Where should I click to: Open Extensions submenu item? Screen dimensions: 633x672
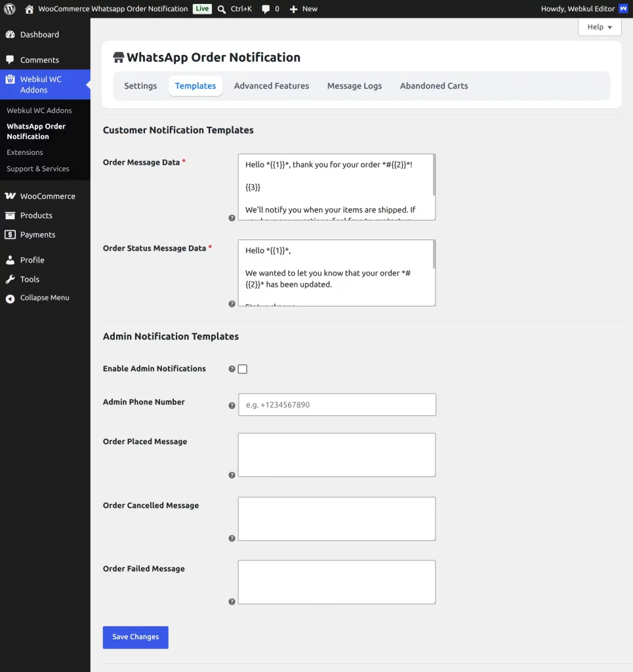tap(25, 152)
